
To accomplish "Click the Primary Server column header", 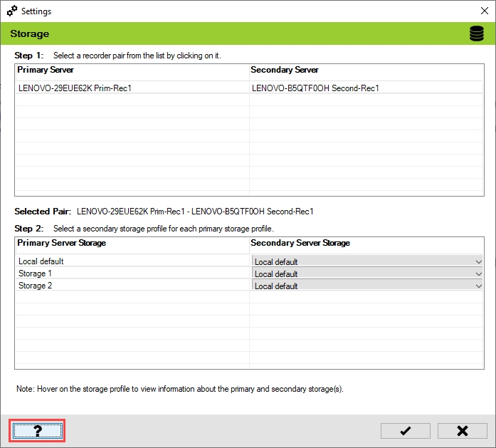I will [x=46, y=70].
